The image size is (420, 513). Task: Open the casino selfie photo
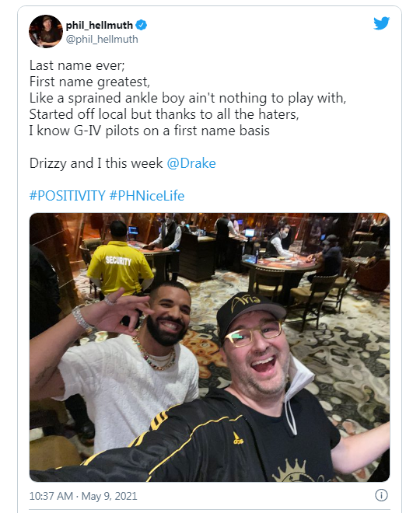coord(209,347)
